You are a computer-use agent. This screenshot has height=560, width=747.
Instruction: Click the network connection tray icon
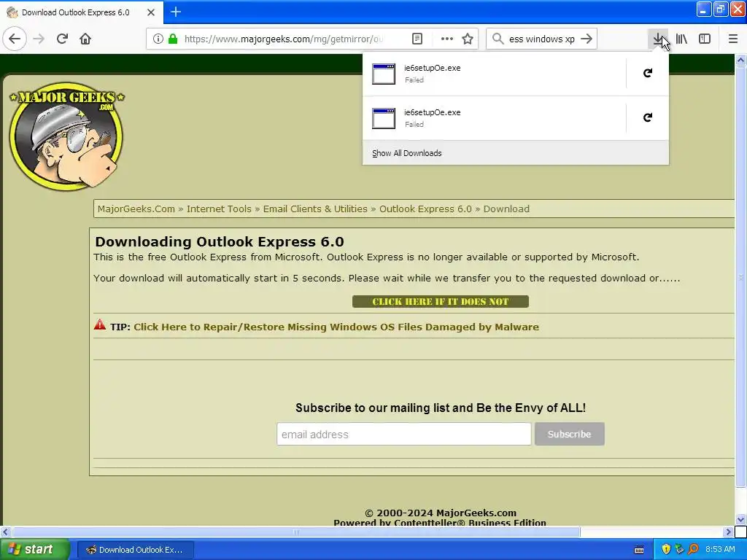pyautogui.click(x=679, y=550)
